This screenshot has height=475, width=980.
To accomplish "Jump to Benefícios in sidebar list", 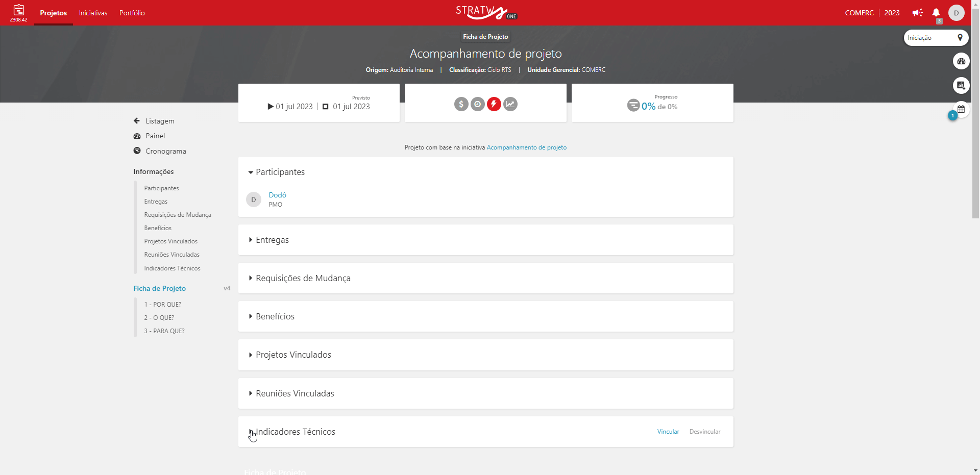I will [158, 228].
